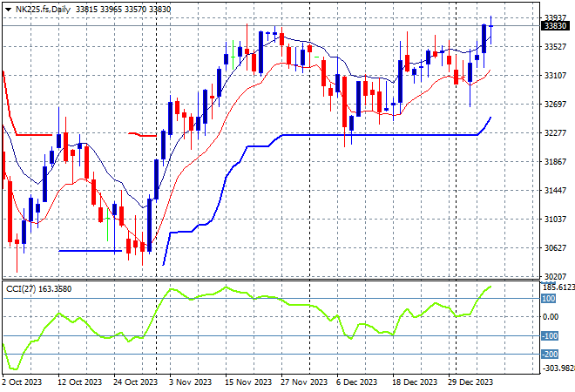Click the 29 Dec 2023 date label
The height and width of the screenshot is (392, 575).
[x=473, y=382]
